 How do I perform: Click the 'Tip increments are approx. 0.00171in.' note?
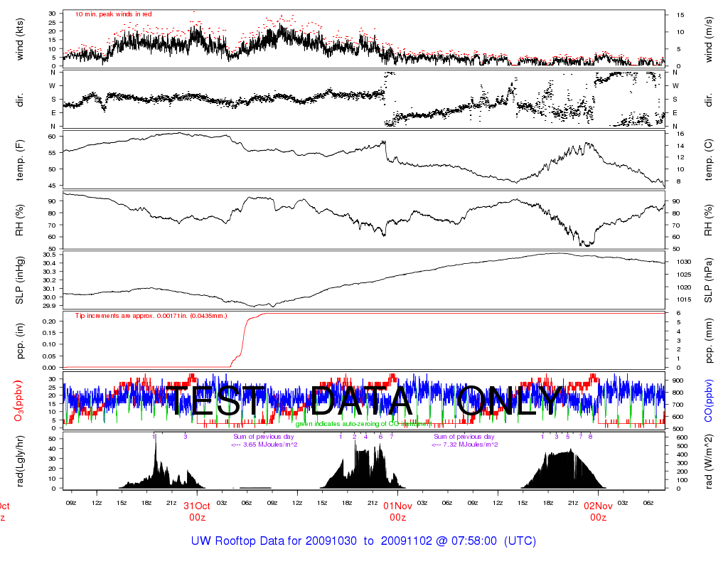click(151, 316)
